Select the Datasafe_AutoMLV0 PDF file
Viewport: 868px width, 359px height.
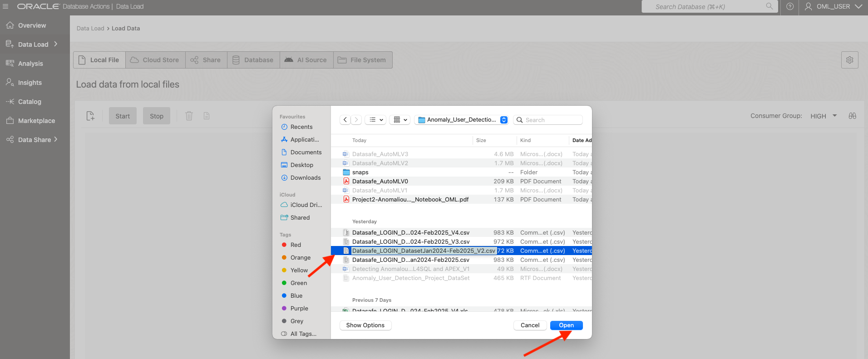[461, 182]
